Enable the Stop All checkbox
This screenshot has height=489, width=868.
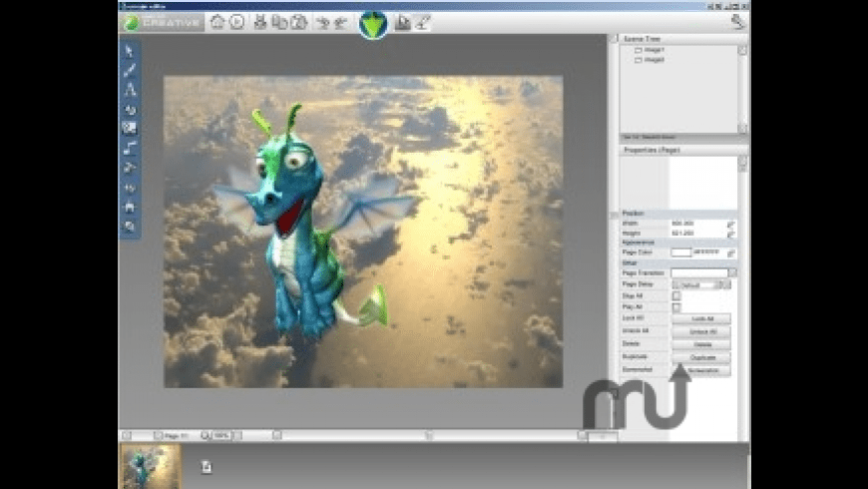click(676, 295)
